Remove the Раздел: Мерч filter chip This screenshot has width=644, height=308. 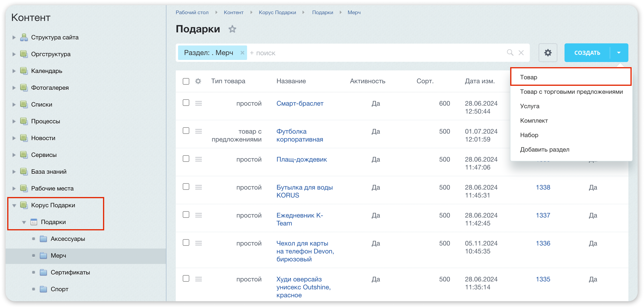(x=242, y=53)
